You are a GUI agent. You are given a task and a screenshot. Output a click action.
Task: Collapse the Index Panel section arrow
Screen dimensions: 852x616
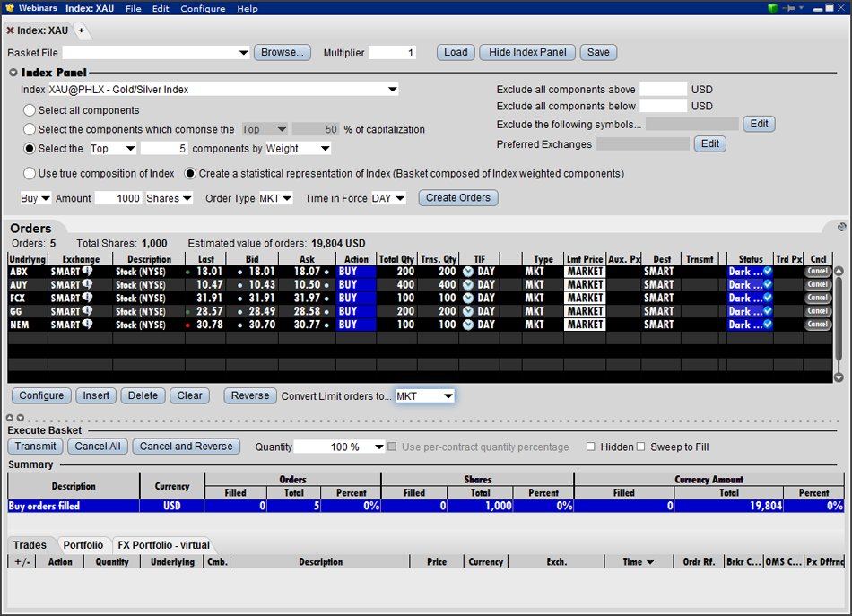pyautogui.click(x=13, y=73)
